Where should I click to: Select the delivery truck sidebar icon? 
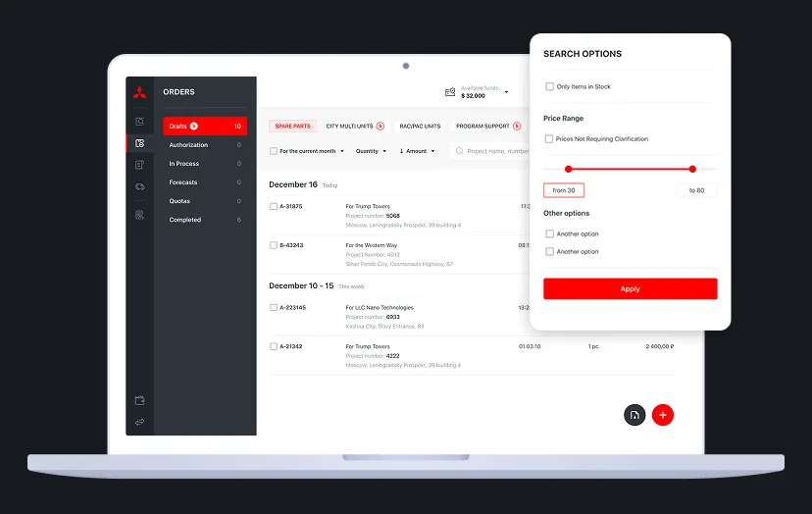(139, 185)
